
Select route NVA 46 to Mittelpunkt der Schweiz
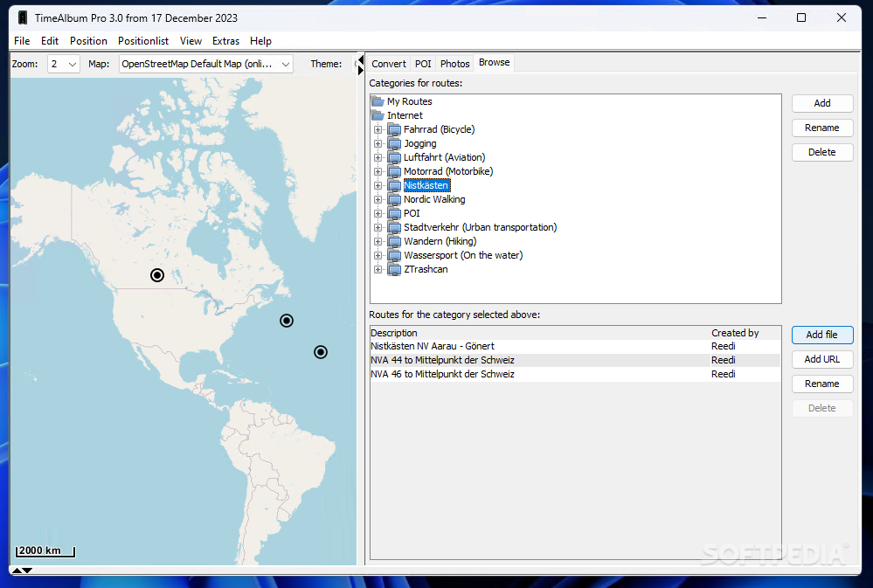pyautogui.click(x=575, y=374)
